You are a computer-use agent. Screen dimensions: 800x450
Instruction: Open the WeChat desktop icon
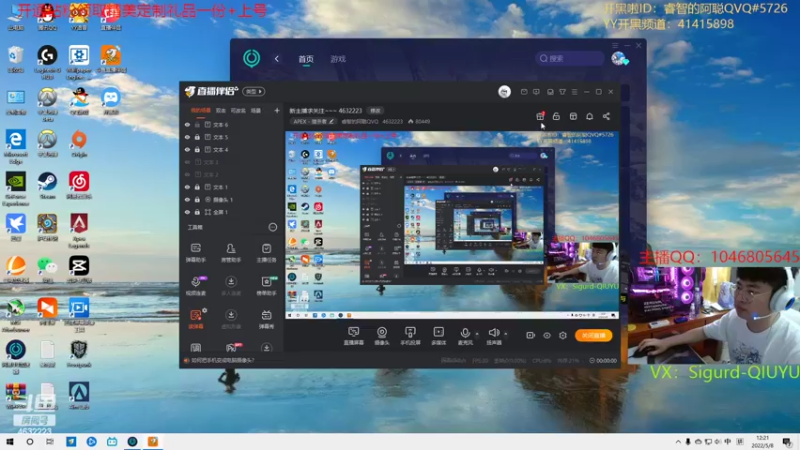(47, 270)
